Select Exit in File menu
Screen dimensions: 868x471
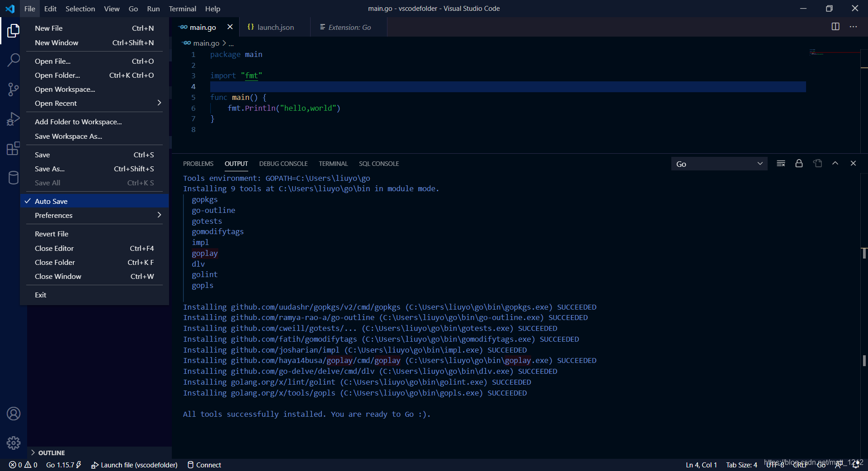coord(94,295)
